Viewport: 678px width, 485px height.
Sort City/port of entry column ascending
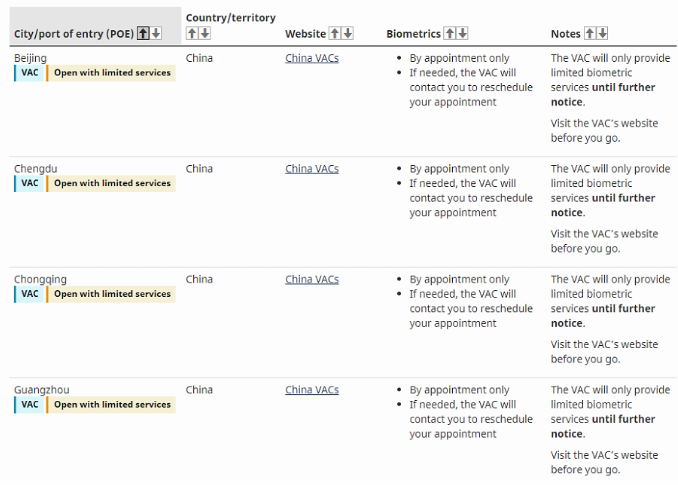tap(143, 34)
